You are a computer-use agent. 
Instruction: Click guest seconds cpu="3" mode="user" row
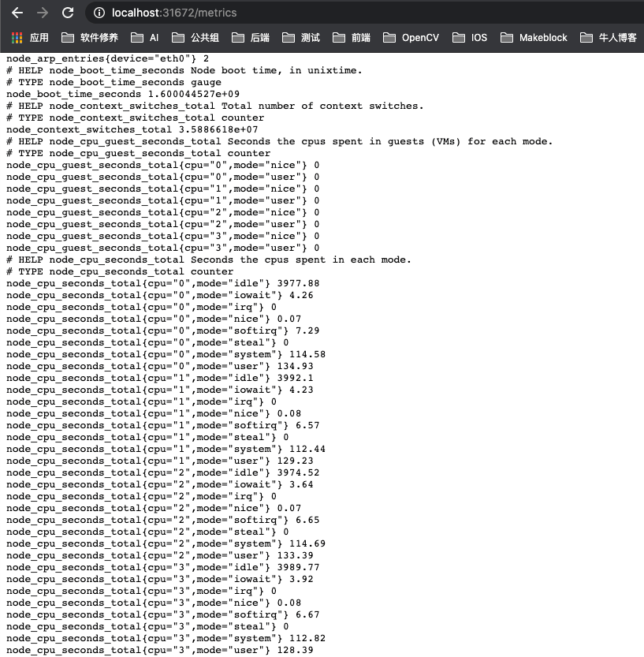(163, 248)
